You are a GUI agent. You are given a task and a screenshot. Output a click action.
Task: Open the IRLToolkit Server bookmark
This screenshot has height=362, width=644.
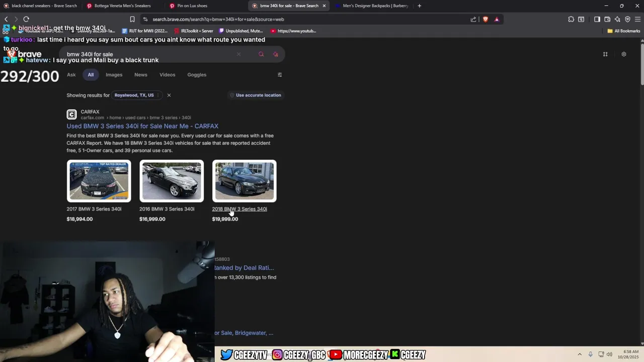tap(194, 31)
